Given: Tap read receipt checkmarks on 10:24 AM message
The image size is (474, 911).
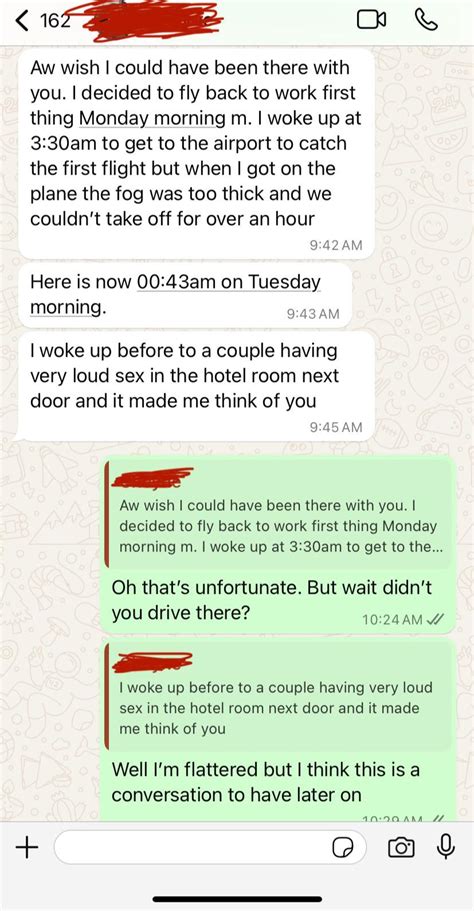Looking at the screenshot, I should (x=434, y=619).
